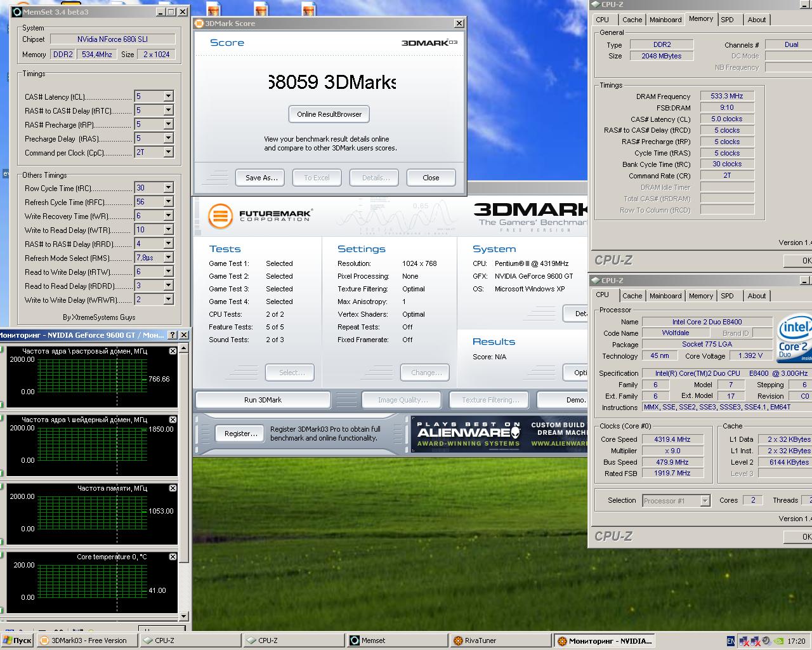Switch to second CPU-Z taskbar button
This screenshot has height=650, width=812.
tap(294, 640)
